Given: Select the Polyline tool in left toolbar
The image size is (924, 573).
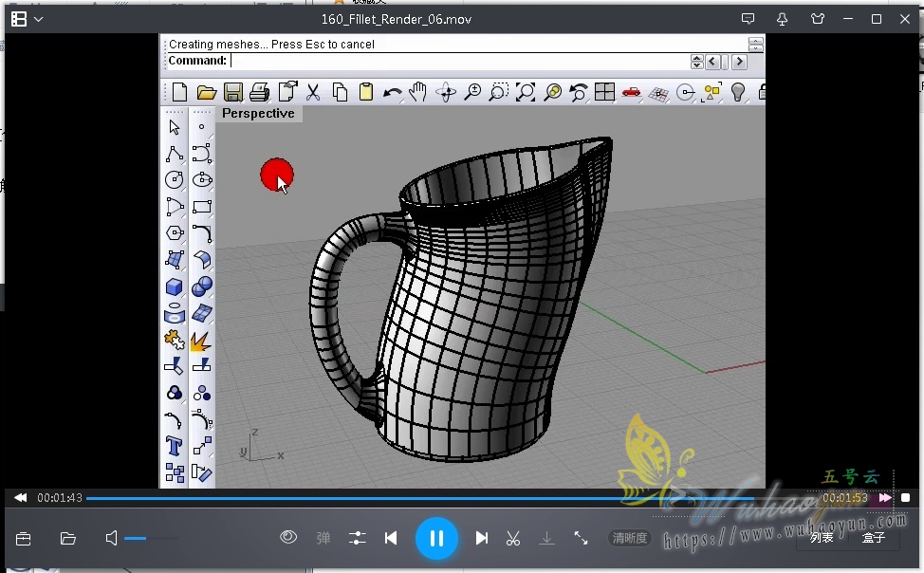Looking at the screenshot, I should click(x=175, y=154).
